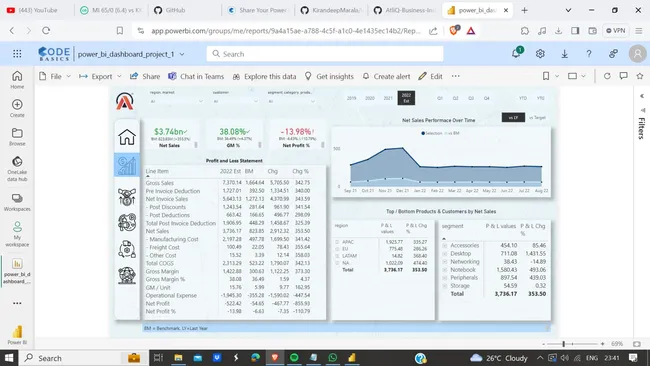The width and height of the screenshot is (650, 366).
Task: Favorite this report with the star icon
Action: [x=640, y=76]
